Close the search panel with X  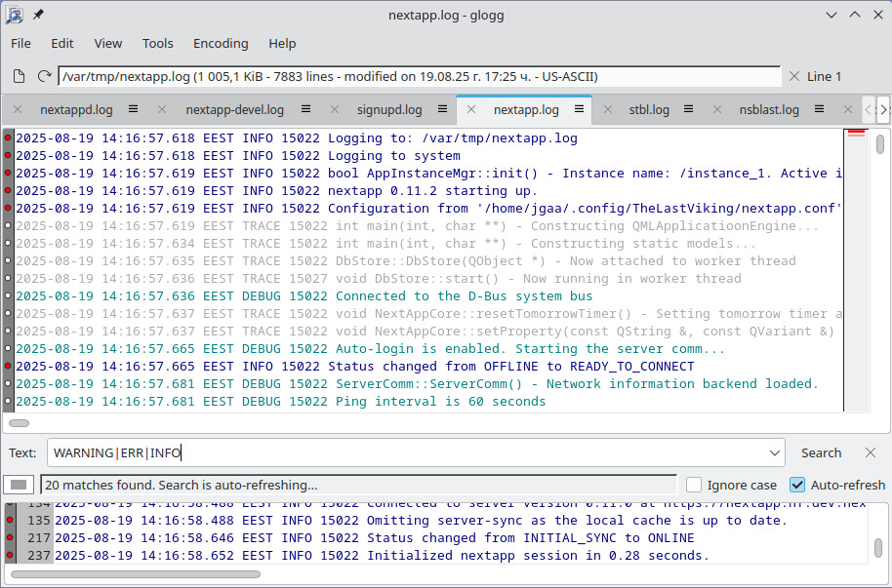[871, 452]
